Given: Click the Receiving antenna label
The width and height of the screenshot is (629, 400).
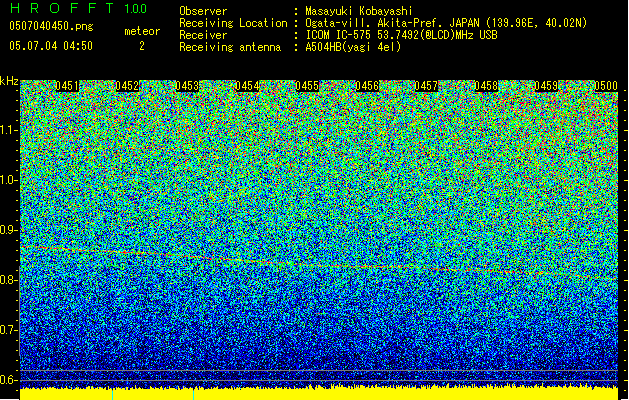Looking at the screenshot, I should 230,47.
